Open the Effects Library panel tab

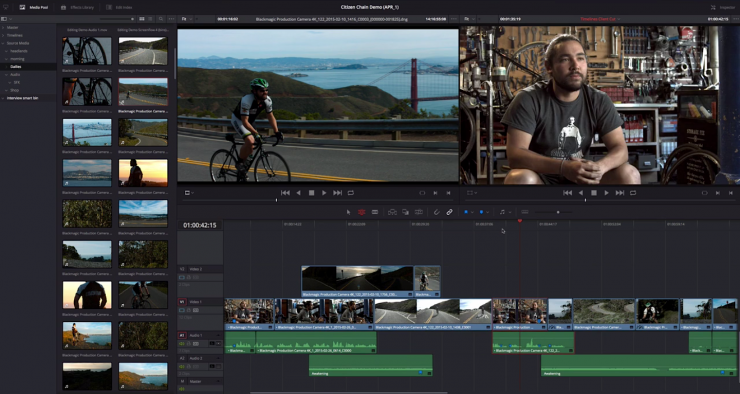tap(78, 8)
